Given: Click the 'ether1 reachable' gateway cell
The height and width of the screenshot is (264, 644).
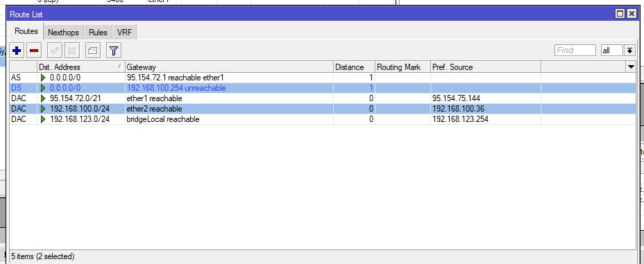Looking at the screenshot, I should pos(229,98).
